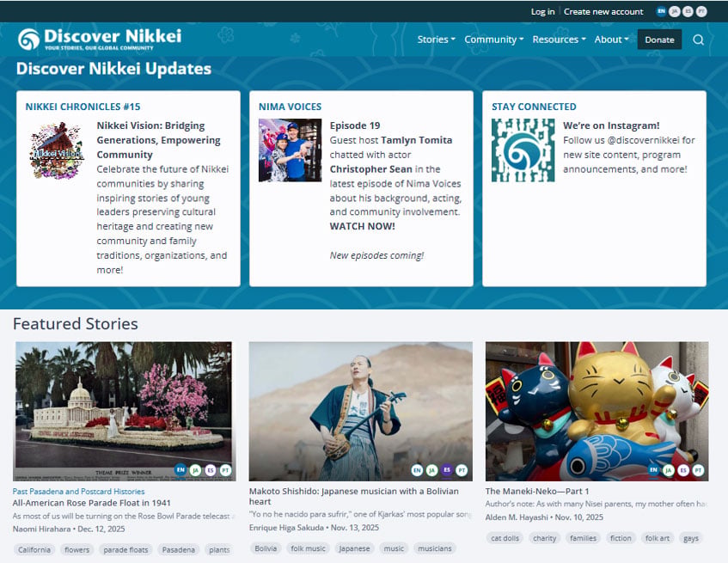Open Past Pasadena and Postcard Histories series
728x563 pixels.
[78, 491]
